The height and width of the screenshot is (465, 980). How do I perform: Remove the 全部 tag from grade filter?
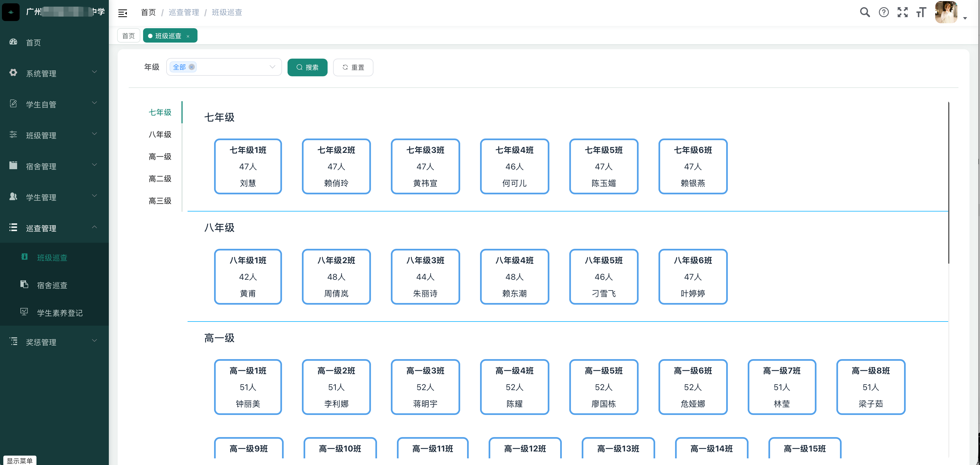192,67
